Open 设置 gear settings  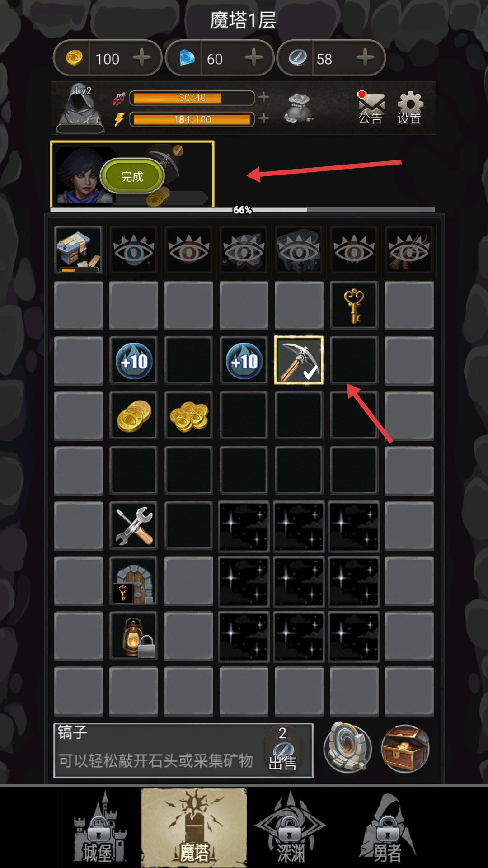[409, 108]
